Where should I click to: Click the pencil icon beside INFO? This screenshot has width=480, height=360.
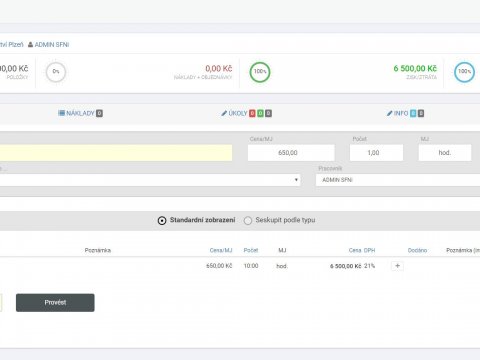point(389,113)
